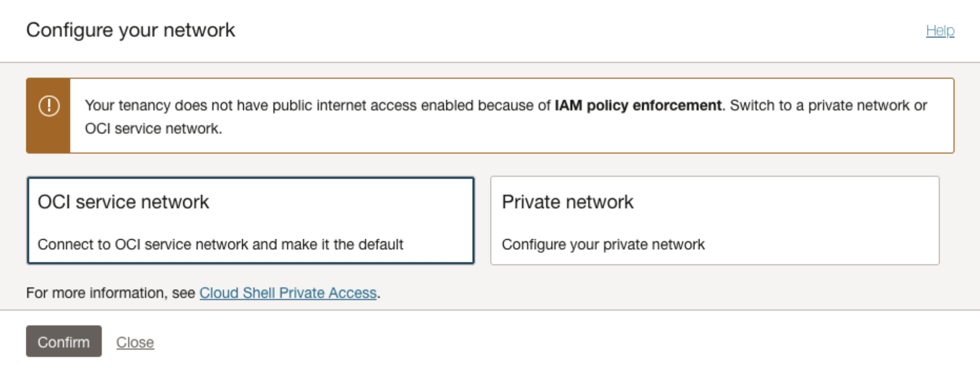Click Close without confirming changes

pos(135,342)
